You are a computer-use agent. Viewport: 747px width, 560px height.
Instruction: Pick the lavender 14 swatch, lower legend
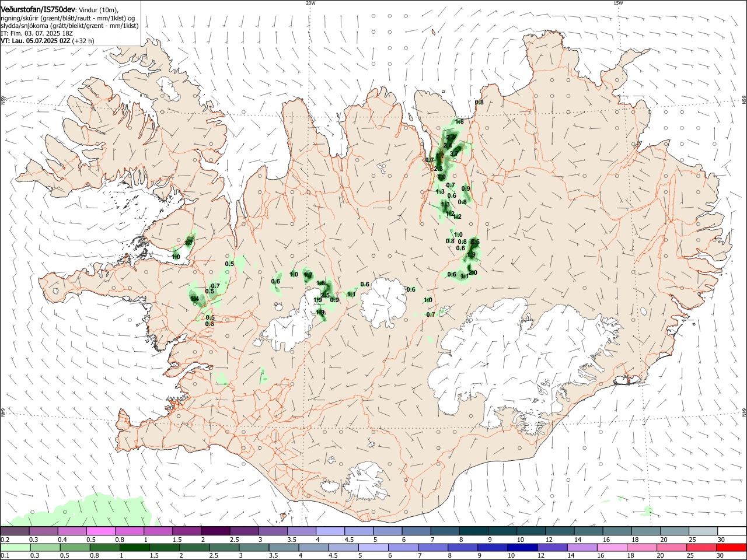tap(582, 547)
